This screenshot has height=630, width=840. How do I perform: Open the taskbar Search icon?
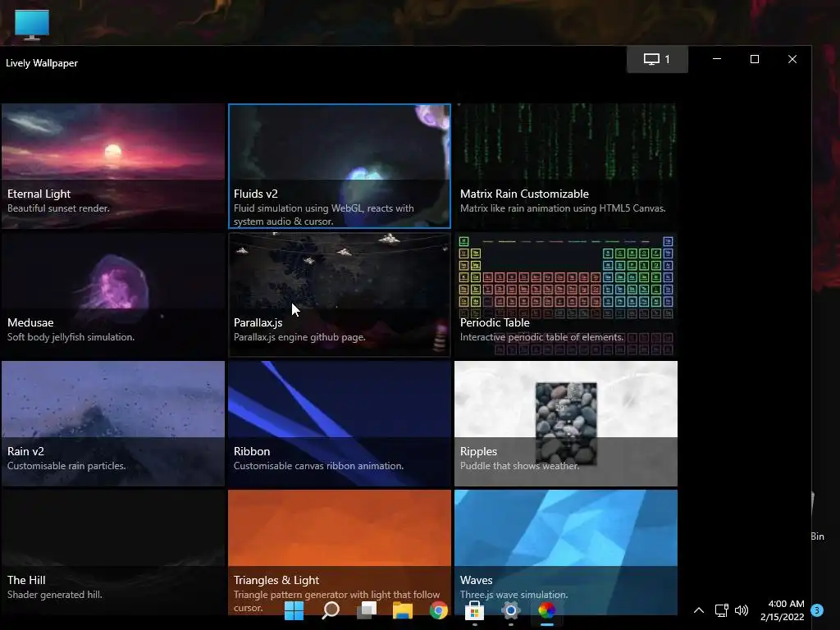click(x=331, y=610)
